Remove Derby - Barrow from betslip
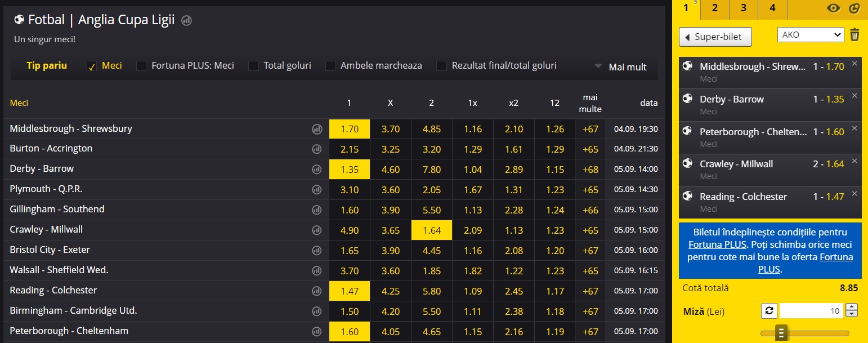Screen dimensions: 868x343 click(854, 96)
